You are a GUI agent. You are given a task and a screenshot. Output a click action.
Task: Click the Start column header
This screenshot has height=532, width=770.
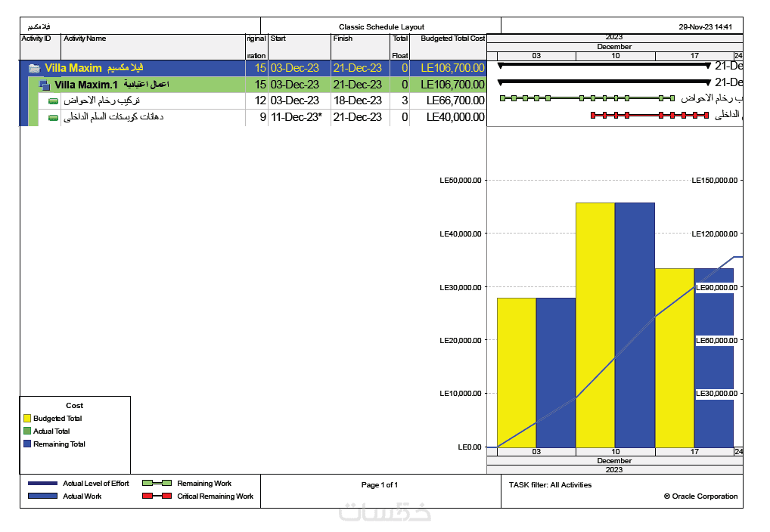pyautogui.click(x=300, y=47)
